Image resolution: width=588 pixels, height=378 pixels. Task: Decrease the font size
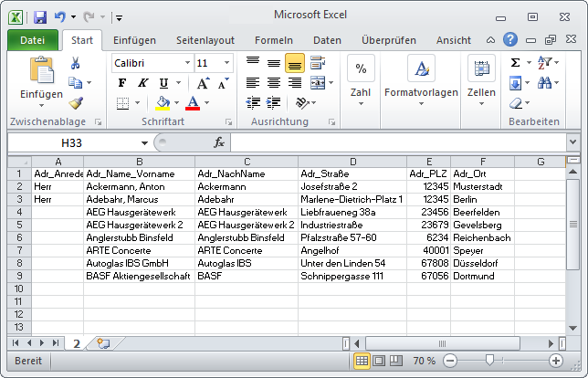point(224,83)
